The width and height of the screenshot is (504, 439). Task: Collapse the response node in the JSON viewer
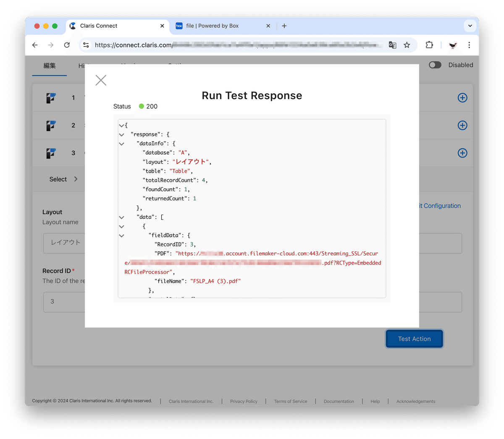click(121, 134)
